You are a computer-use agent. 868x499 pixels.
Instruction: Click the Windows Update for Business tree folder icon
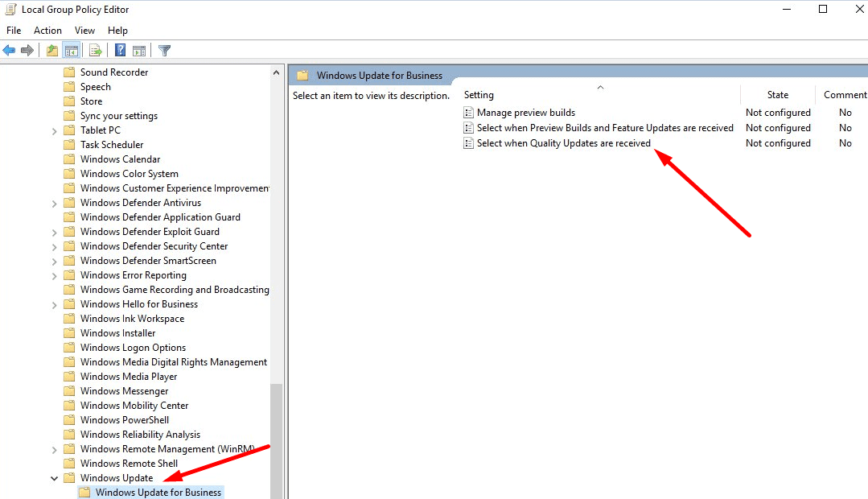[x=84, y=492]
